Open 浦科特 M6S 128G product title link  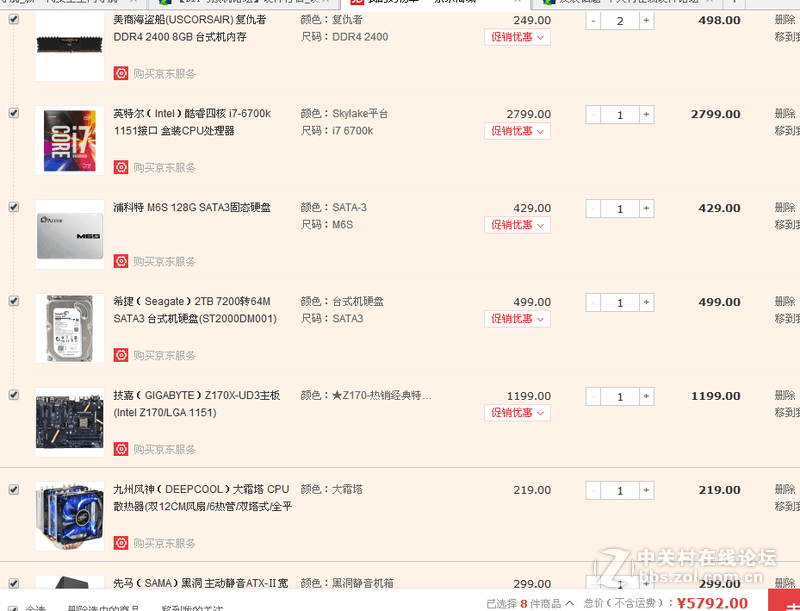tap(192, 207)
